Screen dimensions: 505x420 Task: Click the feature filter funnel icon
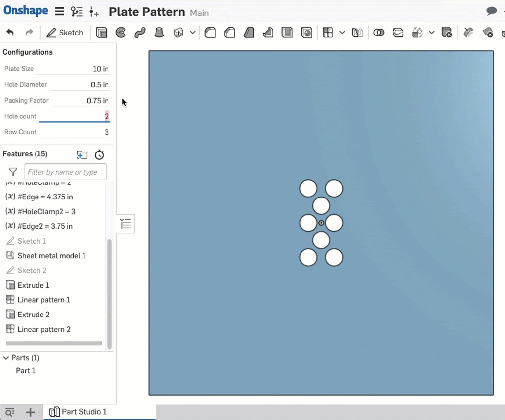(x=12, y=172)
